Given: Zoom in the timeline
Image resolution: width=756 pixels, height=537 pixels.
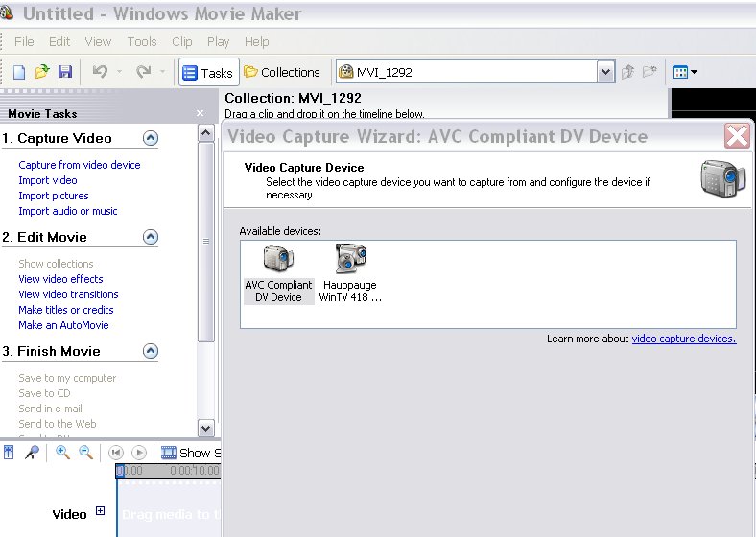Looking at the screenshot, I should [x=62, y=453].
